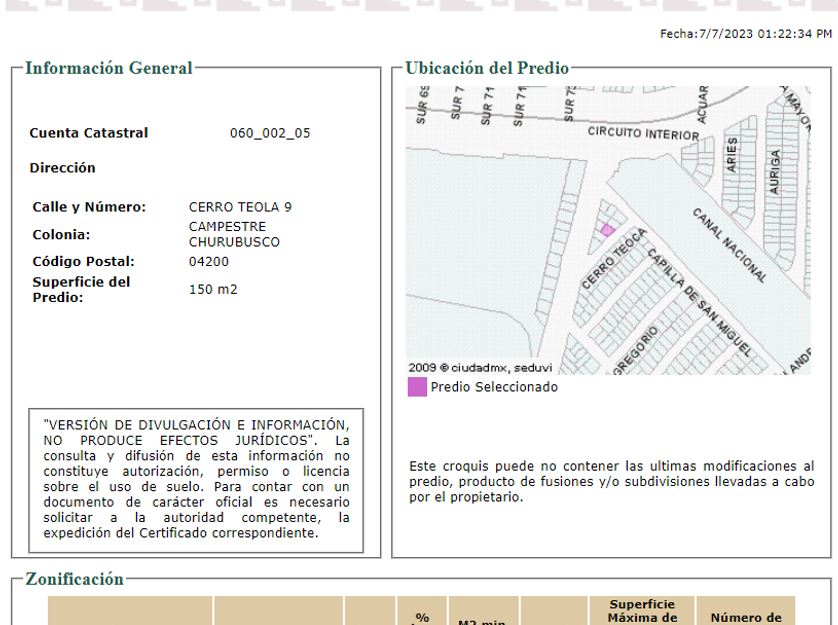
Task: Click the legal disclaimer notice box
Action: point(196,480)
